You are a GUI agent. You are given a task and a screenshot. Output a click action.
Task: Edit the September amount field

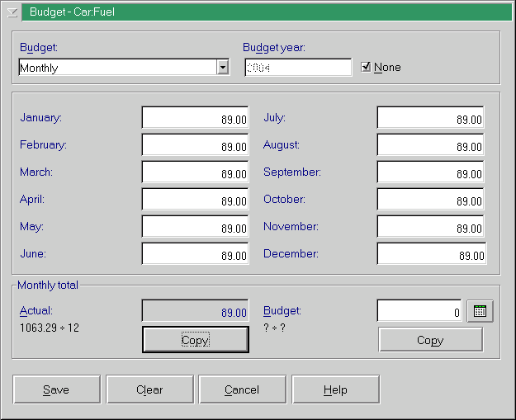(430, 172)
